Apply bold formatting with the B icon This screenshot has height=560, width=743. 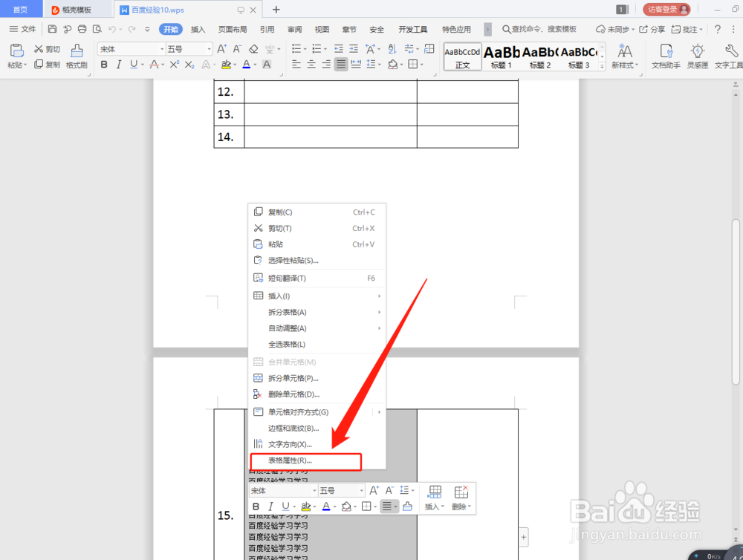point(104,65)
